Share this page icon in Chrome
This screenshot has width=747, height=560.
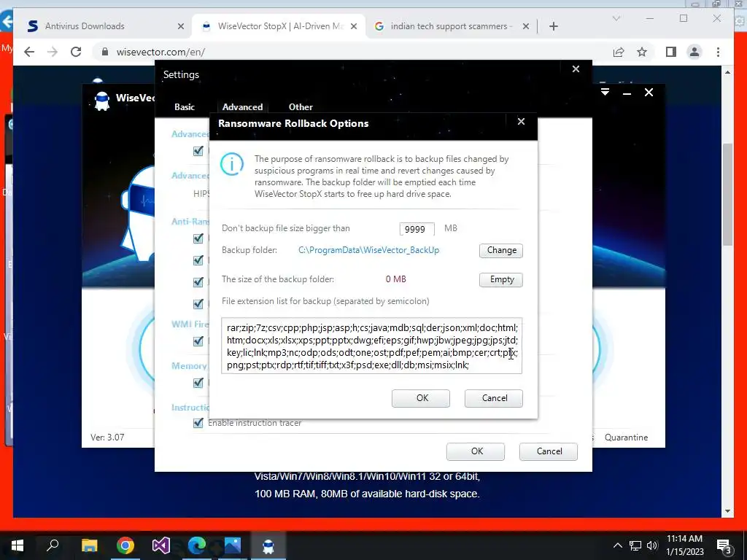(619, 52)
